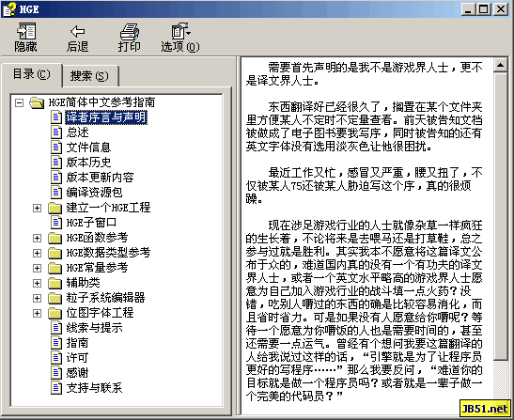Click the folder icon of HGE数据类型参考
This screenshot has height=420, width=514.
click(x=55, y=253)
